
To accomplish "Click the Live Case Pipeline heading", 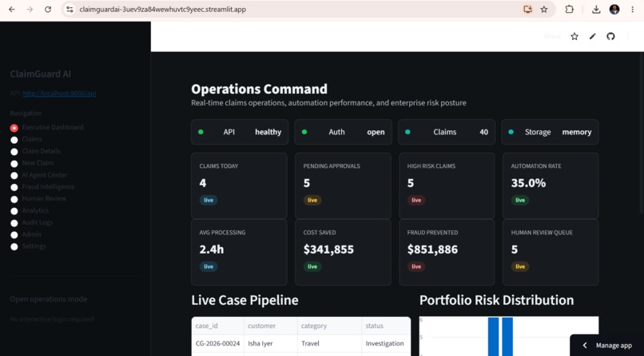I will pyautogui.click(x=244, y=300).
